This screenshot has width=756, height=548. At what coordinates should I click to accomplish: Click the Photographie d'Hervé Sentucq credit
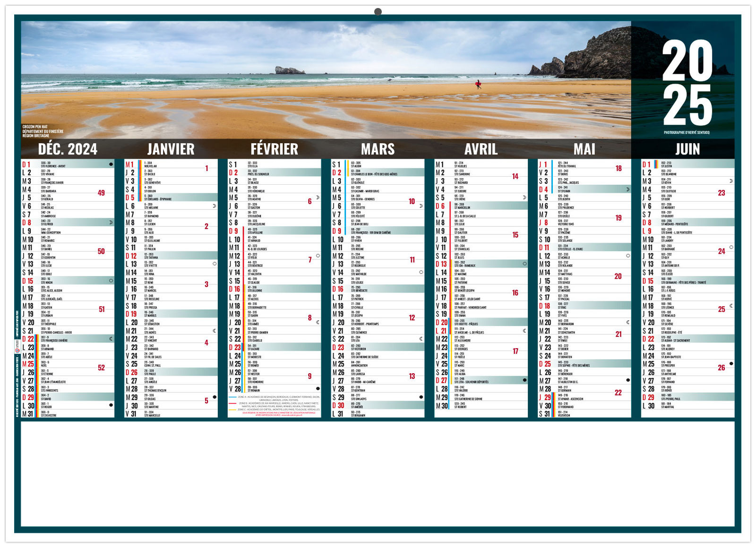coord(687,133)
